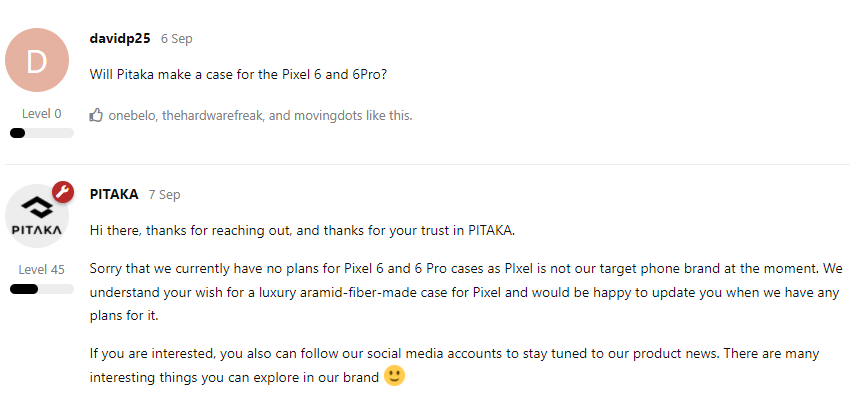859x415 pixels.
Task: Click the social media accounts paragraph
Action: click(454, 365)
